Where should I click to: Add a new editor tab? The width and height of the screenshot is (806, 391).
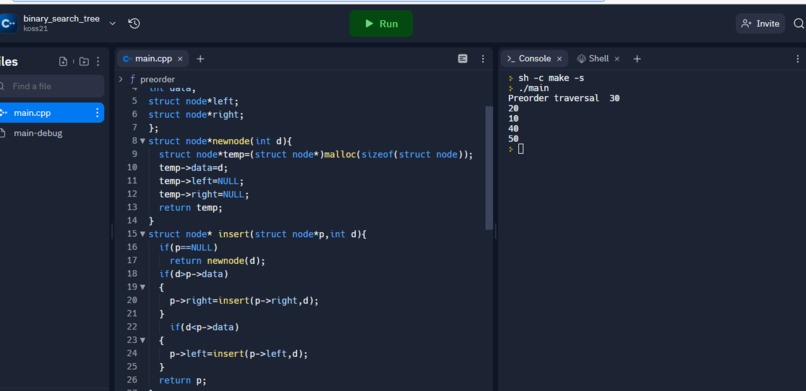(x=200, y=59)
